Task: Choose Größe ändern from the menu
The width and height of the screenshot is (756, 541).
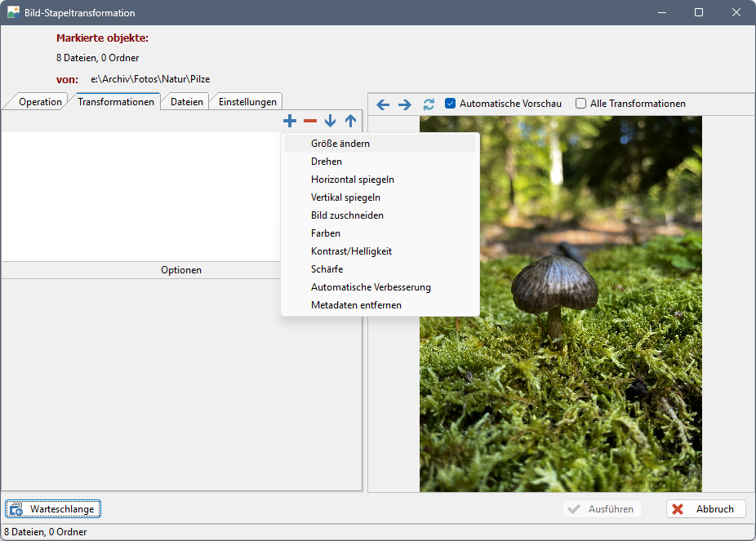Action: pos(340,144)
